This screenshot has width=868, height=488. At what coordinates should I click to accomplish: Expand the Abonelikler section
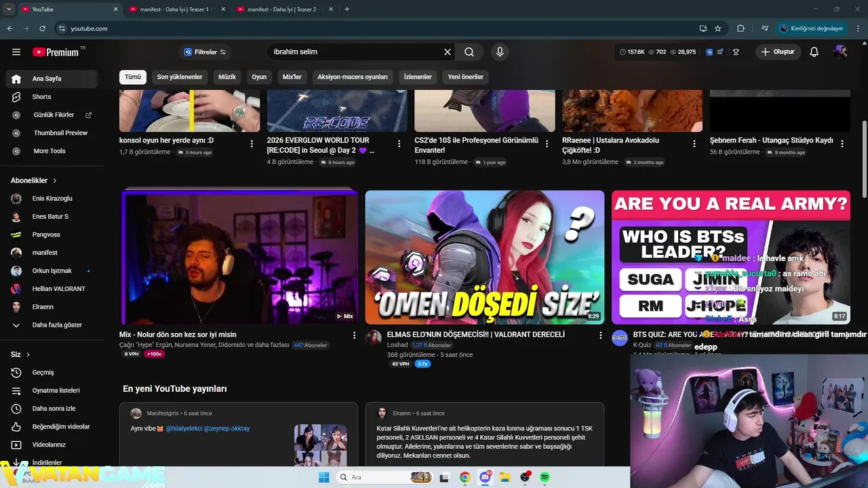(x=34, y=181)
